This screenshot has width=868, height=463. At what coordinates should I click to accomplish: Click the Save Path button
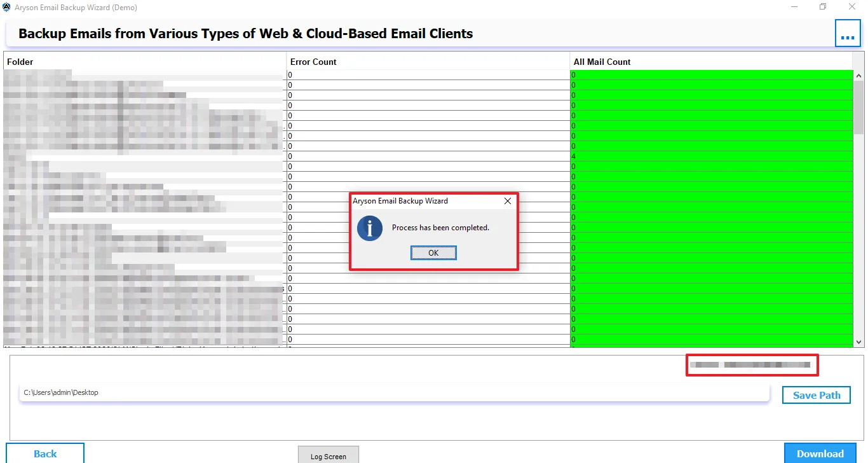click(x=816, y=394)
